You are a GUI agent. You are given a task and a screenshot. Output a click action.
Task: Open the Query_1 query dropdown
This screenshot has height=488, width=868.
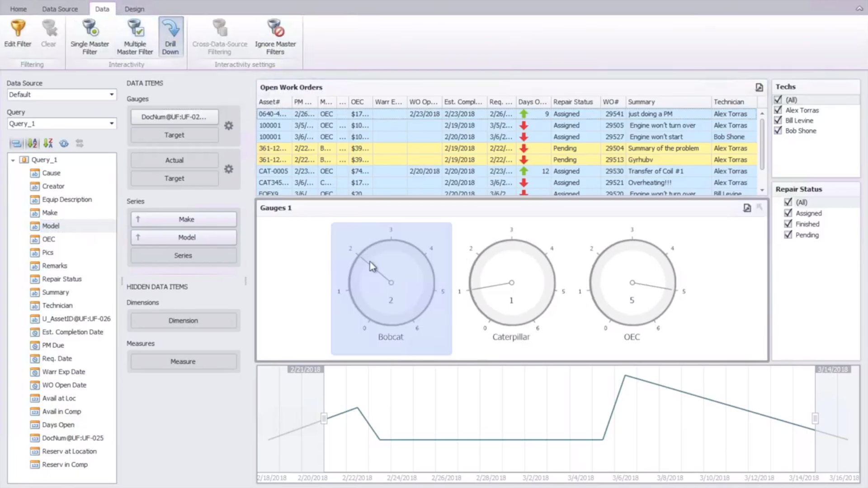tap(111, 123)
